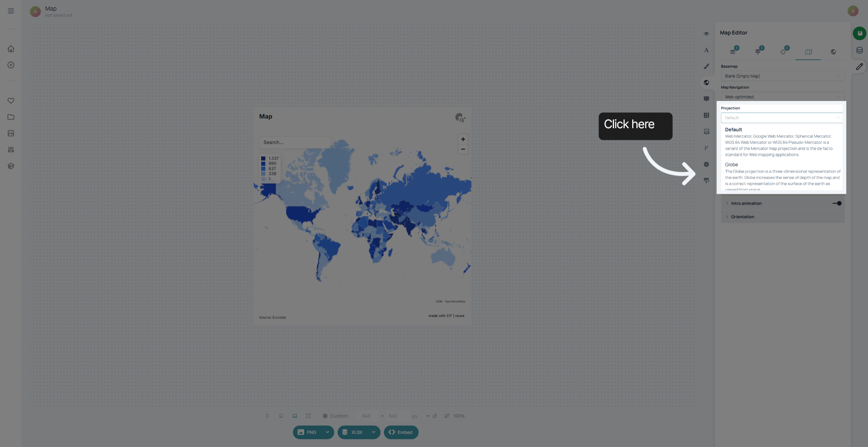Open the sliders settings sidebar icon
The image size is (868, 447).
[11, 149]
